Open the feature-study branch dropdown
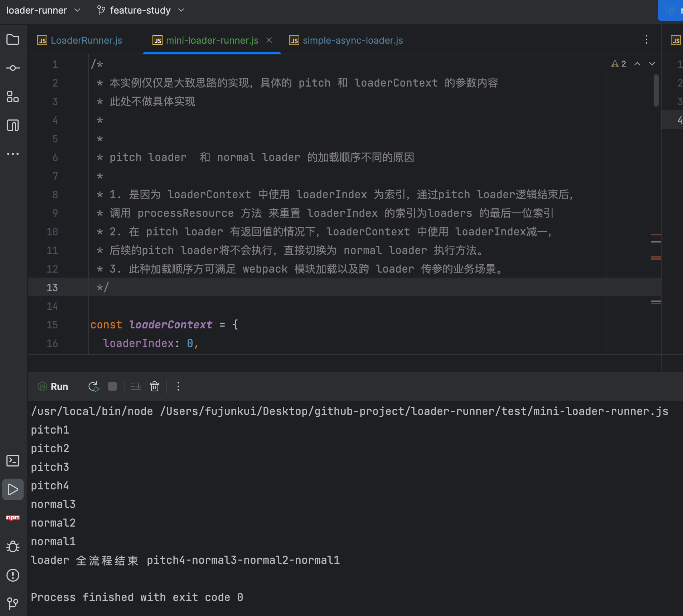The height and width of the screenshot is (616, 683). pyautogui.click(x=140, y=10)
